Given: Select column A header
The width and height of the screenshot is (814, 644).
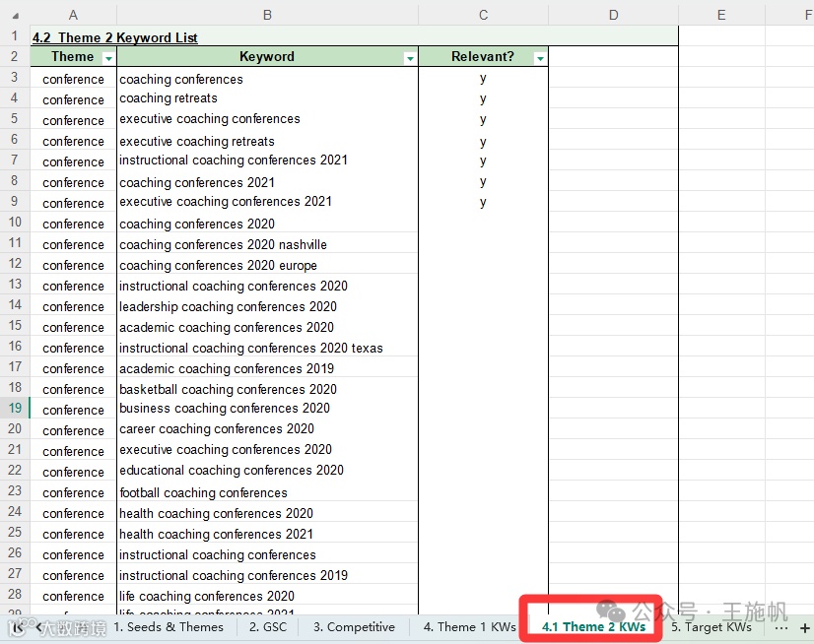Looking at the screenshot, I should 73,15.
